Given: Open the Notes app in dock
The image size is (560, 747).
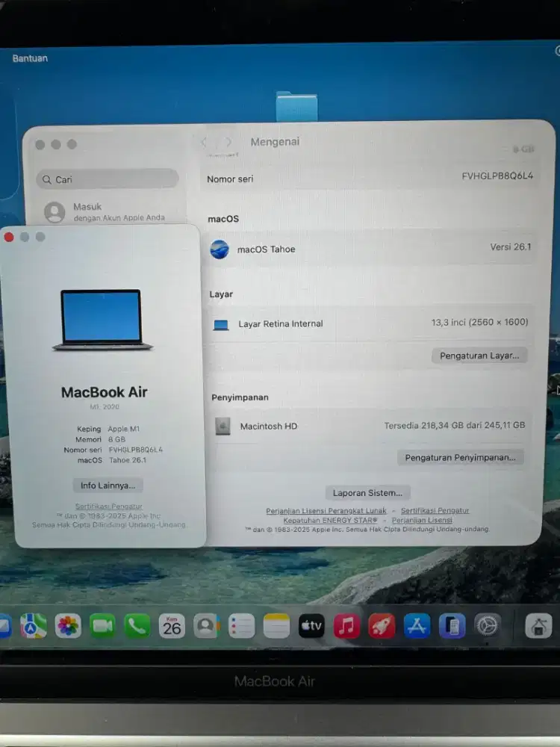Looking at the screenshot, I should coord(276,625).
